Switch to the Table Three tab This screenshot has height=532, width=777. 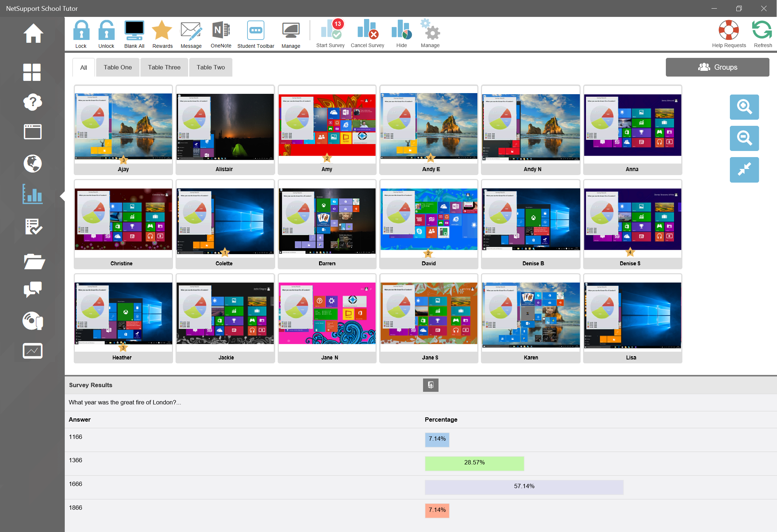click(164, 67)
